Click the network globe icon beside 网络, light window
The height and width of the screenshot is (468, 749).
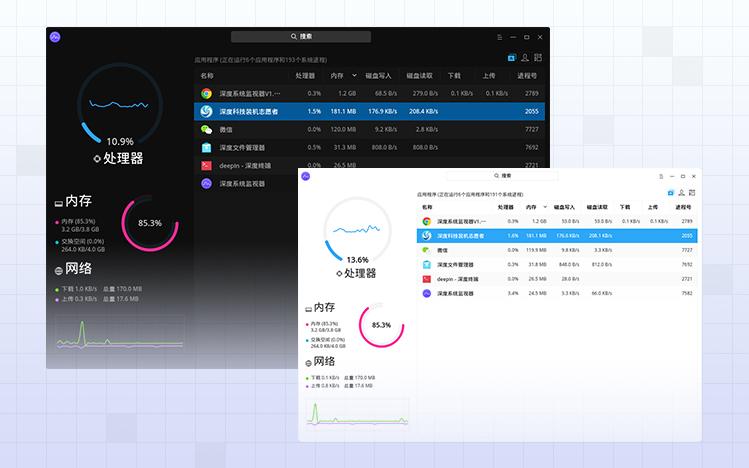[x=309, y=363]
